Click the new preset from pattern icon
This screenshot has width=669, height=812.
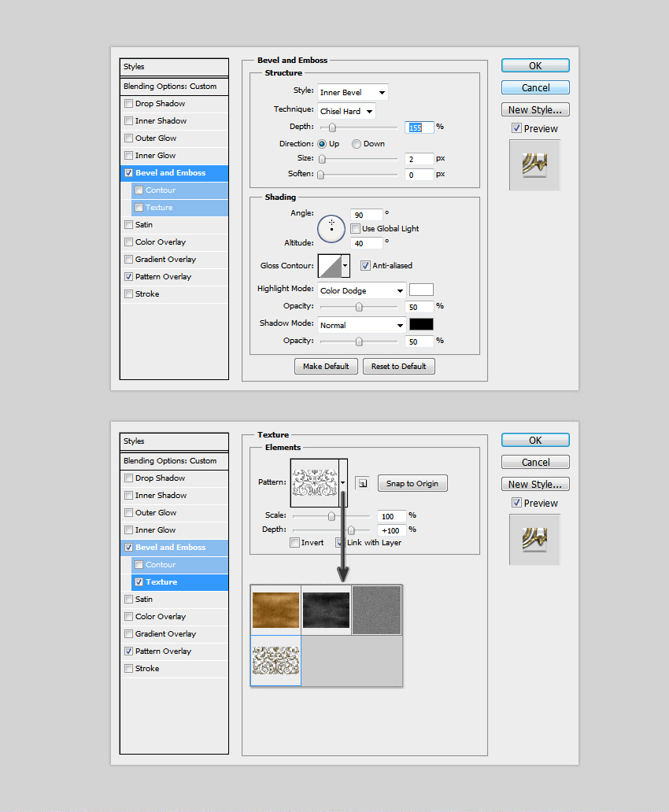click(x=362, y=483)
